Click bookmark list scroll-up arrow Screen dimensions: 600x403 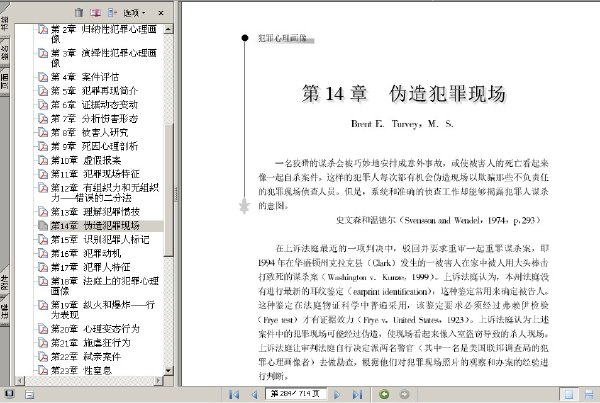(168, 29)
